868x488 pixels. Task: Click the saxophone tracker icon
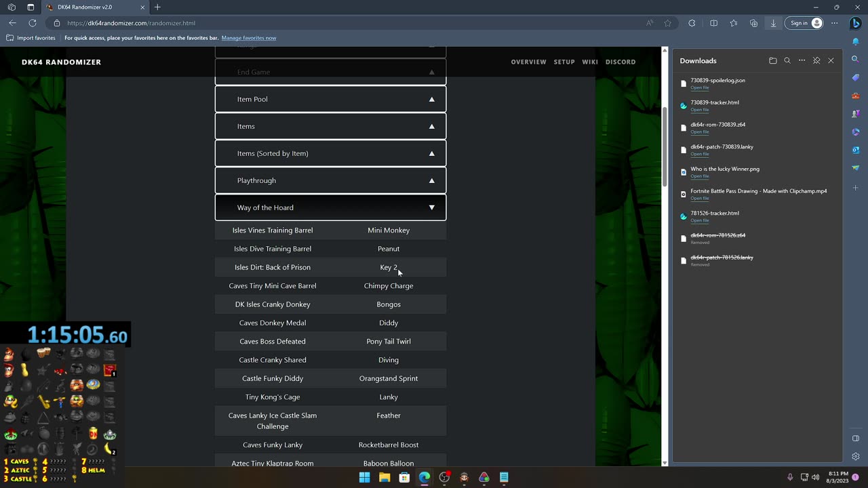pos(43,402)
